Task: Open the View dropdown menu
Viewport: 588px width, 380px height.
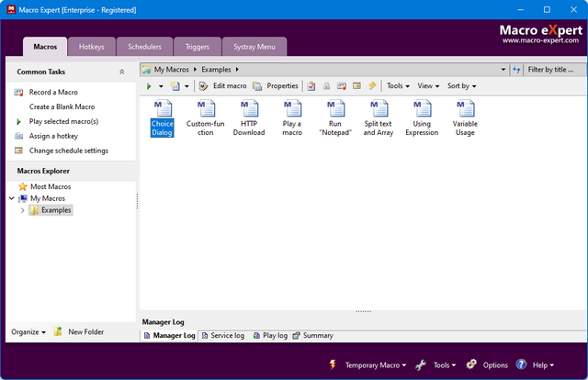Action: click(428, 86)
